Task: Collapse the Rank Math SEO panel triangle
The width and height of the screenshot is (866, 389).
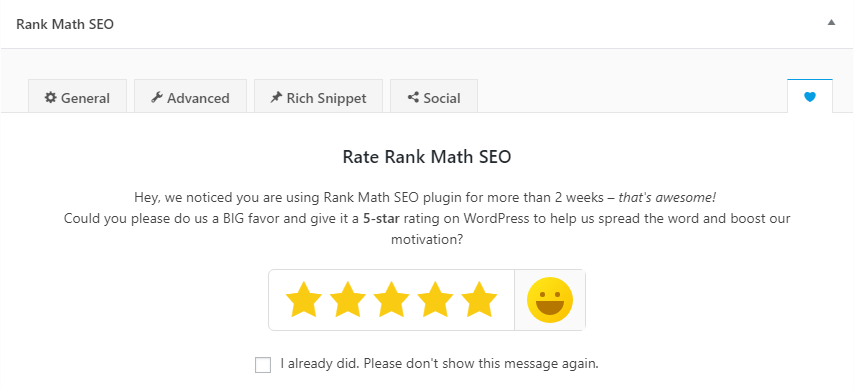Action: pyautogui.click(x=831, y=23)
